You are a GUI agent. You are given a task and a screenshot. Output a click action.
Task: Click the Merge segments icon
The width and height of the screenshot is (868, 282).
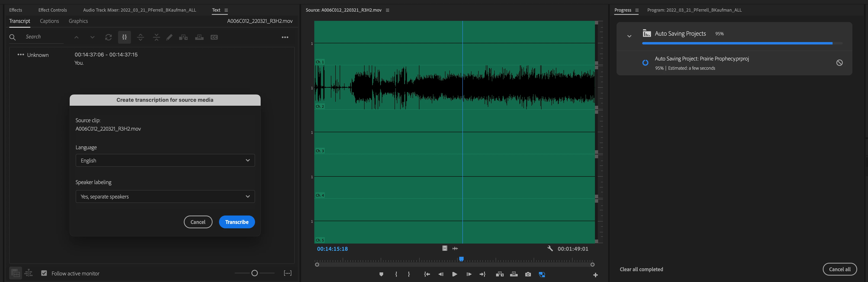point(156,37)
